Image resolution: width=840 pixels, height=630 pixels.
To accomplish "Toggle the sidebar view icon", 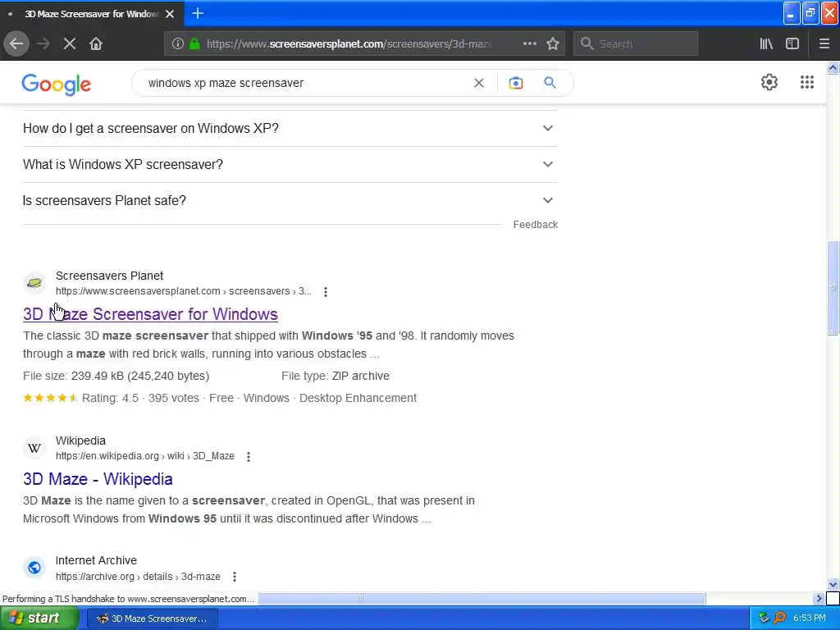I will [x=792, y=43].
